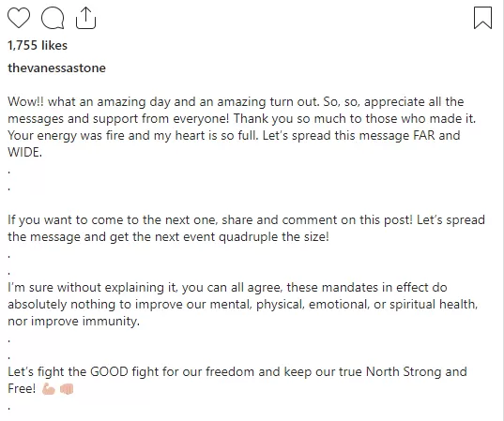The height and width of the screenshot is (421, 504).
Task: Click the fist bump emoji
Action: tap(67, 389)
